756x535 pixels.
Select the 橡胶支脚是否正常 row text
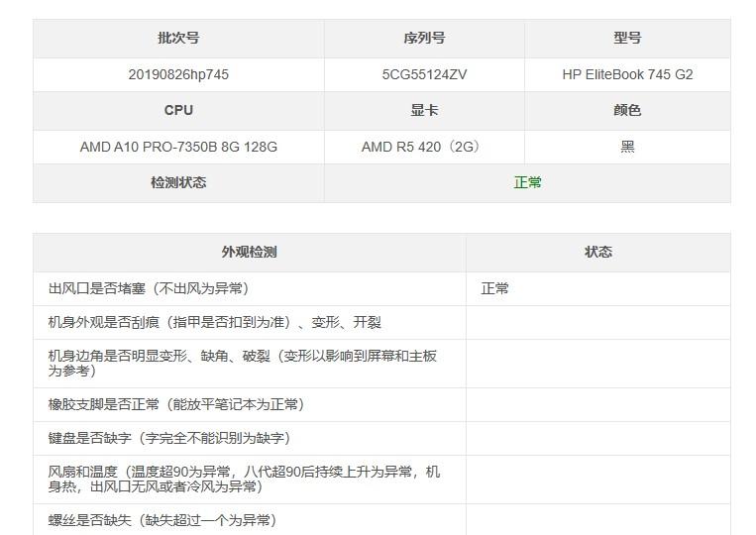[176, 404]
